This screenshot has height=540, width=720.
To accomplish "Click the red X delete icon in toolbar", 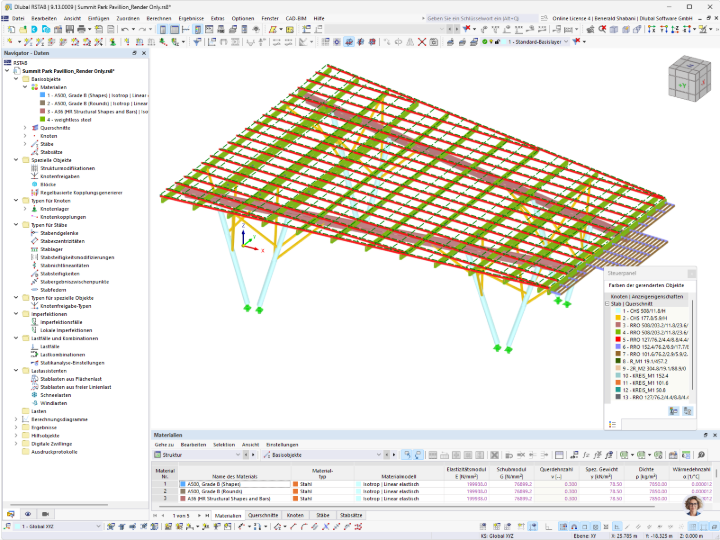I will pyautogui.click(x=422, y=42).
